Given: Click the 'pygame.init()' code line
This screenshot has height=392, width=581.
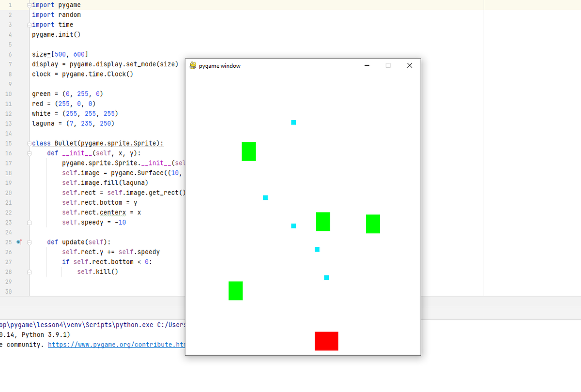Looking at the screenshot, I should (56, 35).
